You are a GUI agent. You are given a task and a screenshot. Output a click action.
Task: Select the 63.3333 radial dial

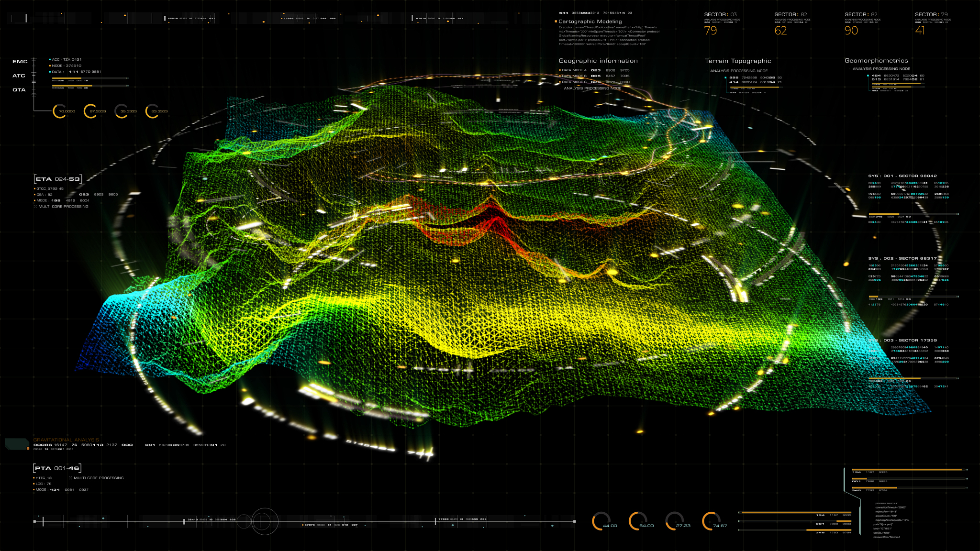click(x=152, y=111)
